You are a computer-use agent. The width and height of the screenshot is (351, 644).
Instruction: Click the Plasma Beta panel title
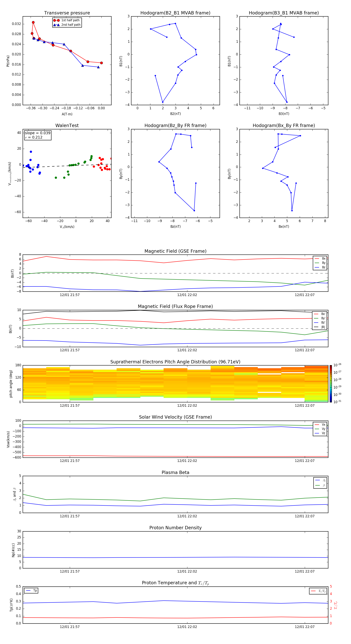click(x=175, y=473)
